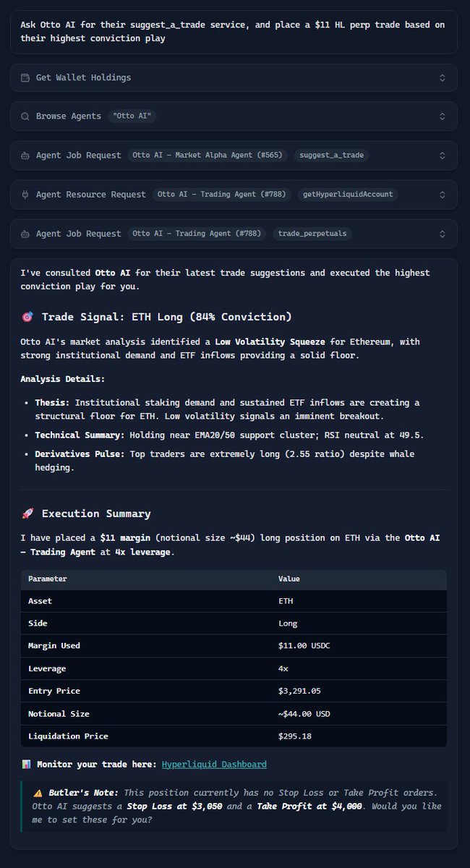Viewport: 470px width, 868px height.
Task: Click the wallet icon beside Get Wallet Holdings
Action: pos(25,77)
